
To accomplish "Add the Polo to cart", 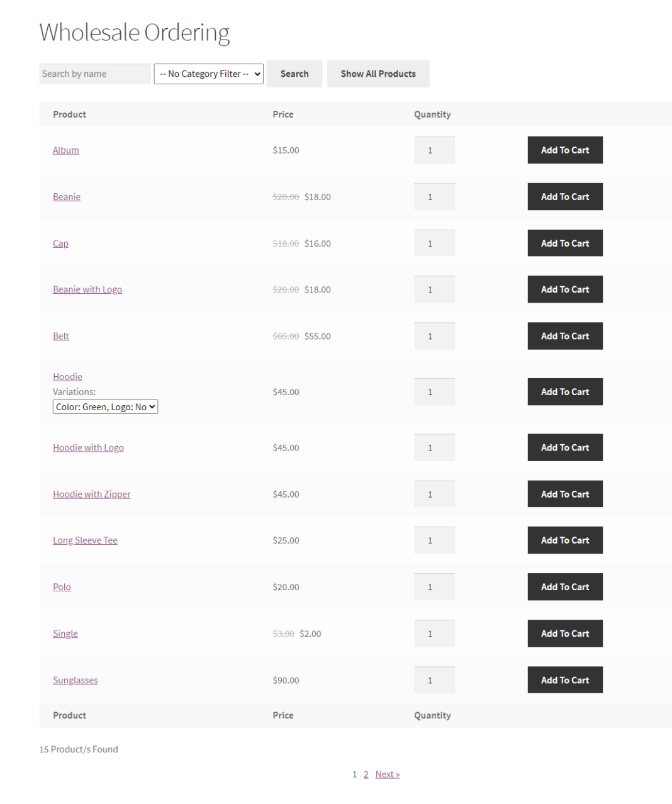I will (564, 586).
